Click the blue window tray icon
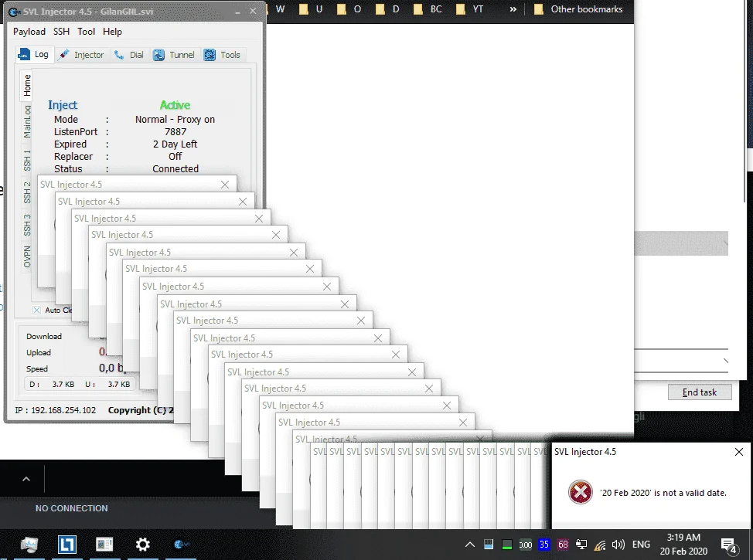The height and width of the screenshot is (560, 753). (x=489, y=544)
